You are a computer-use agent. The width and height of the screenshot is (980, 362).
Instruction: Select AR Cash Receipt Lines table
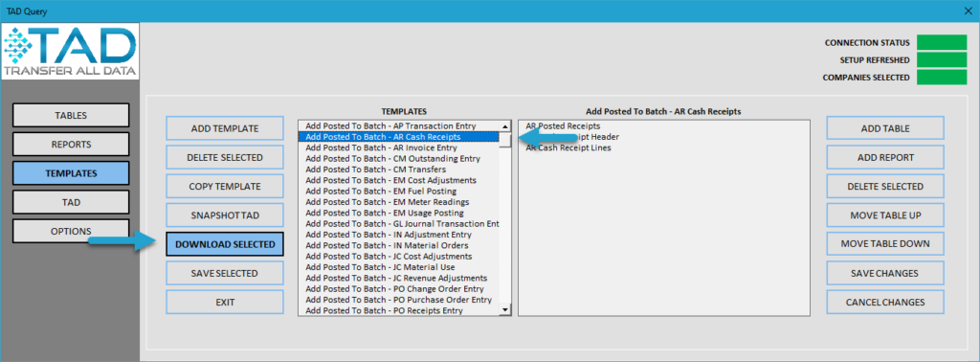pos(568,148)
